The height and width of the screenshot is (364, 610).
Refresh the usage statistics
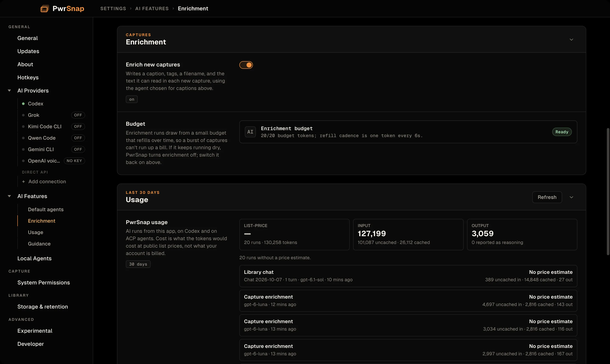pyautogui.click(x=547, y=197)
